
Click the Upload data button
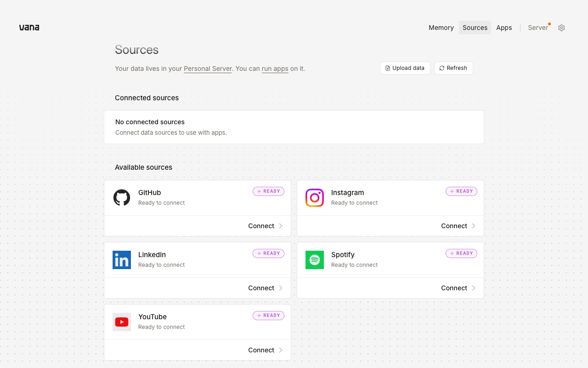coord(405,68)
